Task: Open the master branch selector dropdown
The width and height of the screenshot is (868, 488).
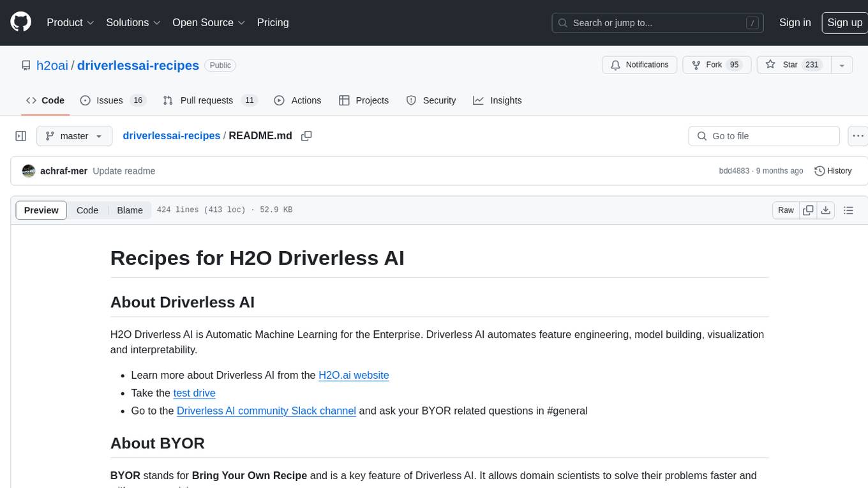Action: point(75,136)
